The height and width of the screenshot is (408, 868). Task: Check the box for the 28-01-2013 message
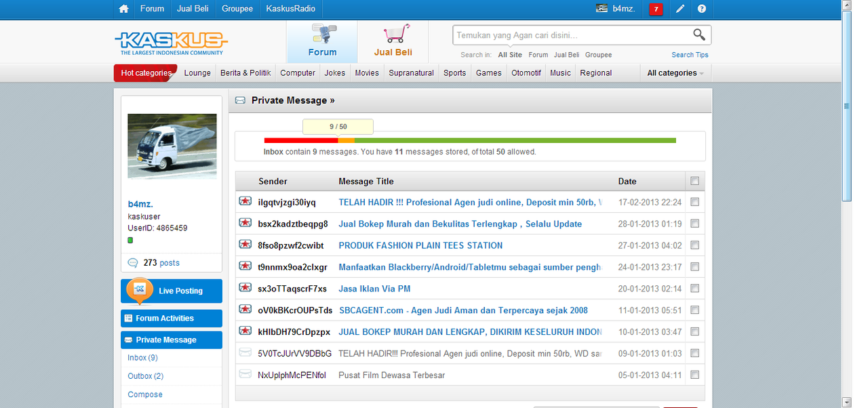694,224
